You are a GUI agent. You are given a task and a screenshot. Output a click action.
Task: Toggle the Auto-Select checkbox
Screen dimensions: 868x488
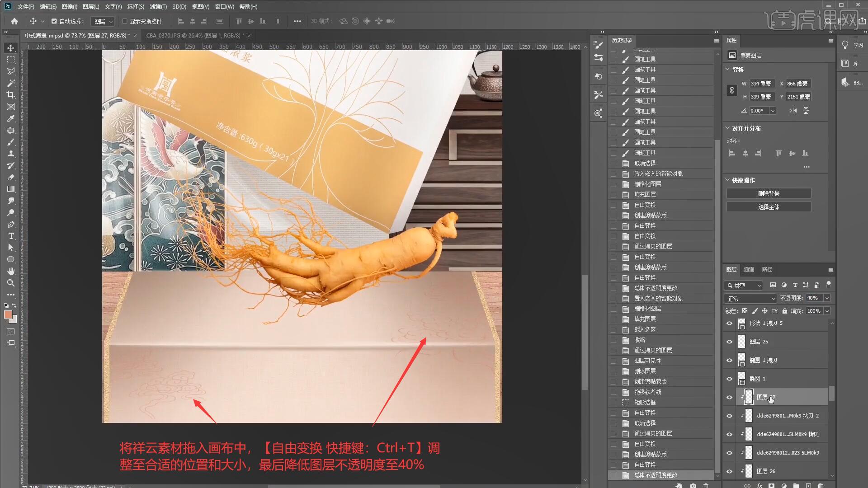coord(54,21)
